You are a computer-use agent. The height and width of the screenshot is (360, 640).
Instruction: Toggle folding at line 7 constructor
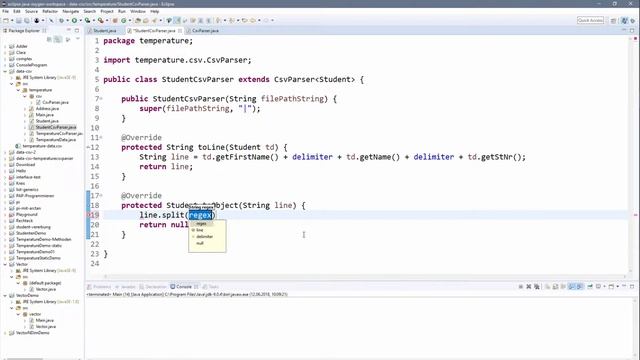click(101, 99)
